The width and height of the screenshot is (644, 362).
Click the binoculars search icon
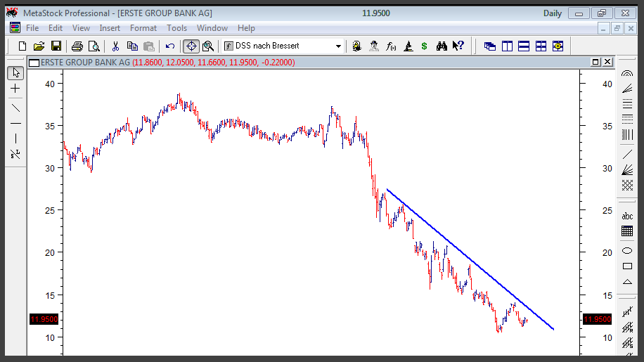(442, 46)
